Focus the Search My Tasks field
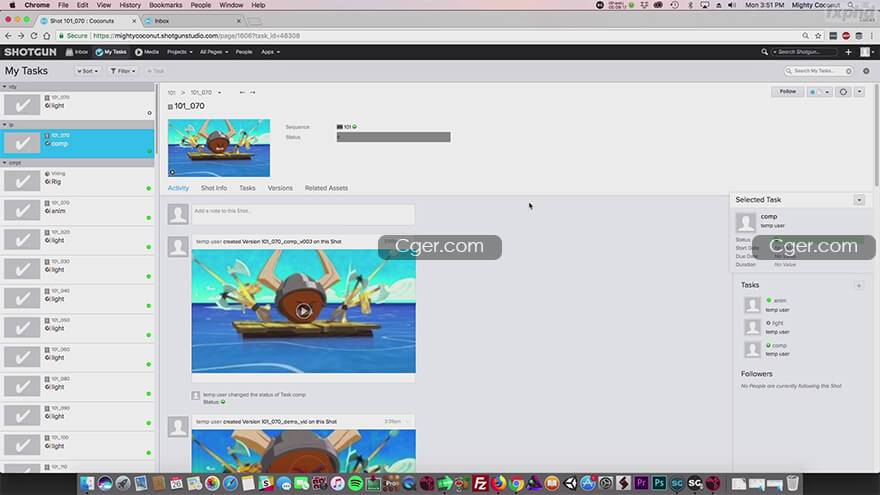This screenshot has width=880, height=495. click(x=818, y=71)
